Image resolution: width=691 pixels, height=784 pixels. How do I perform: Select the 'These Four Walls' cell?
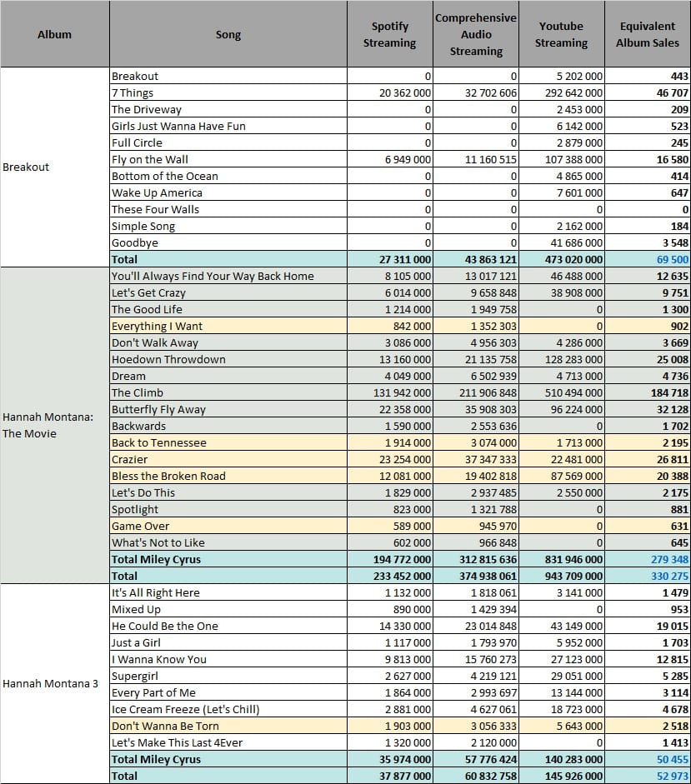click(228, 209)
